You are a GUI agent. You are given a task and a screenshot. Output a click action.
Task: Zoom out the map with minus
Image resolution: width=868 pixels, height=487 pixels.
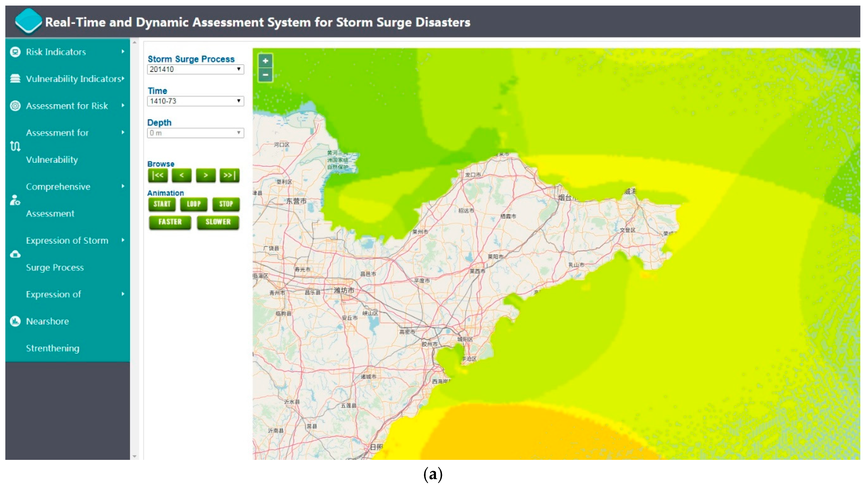(266, 75)
